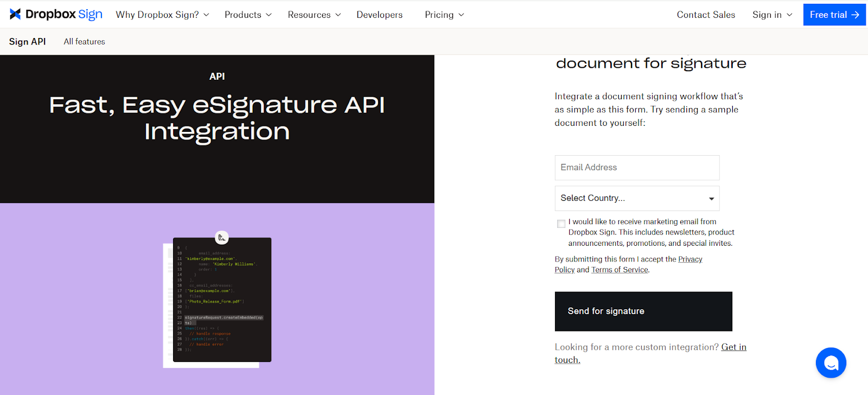Screen dimensions: 868x395
Task: Click the code snippet illustration
Action: pyautogui.click(x=222, y=300)
